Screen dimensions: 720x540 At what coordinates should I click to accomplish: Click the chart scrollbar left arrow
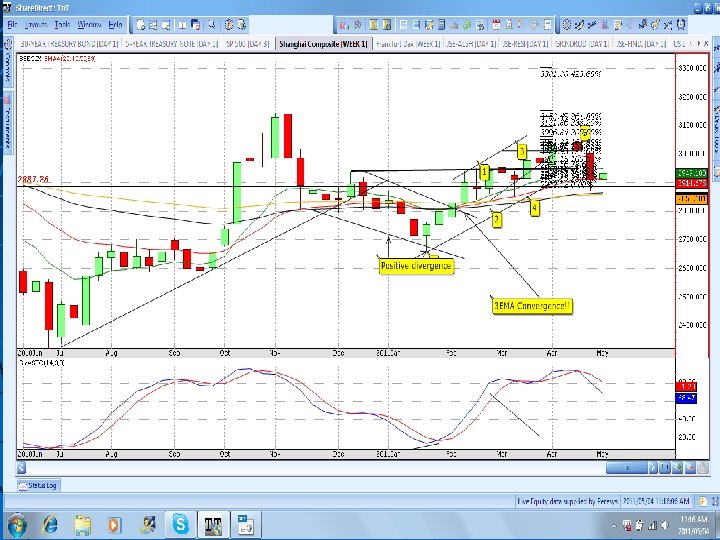click(22, 468)
